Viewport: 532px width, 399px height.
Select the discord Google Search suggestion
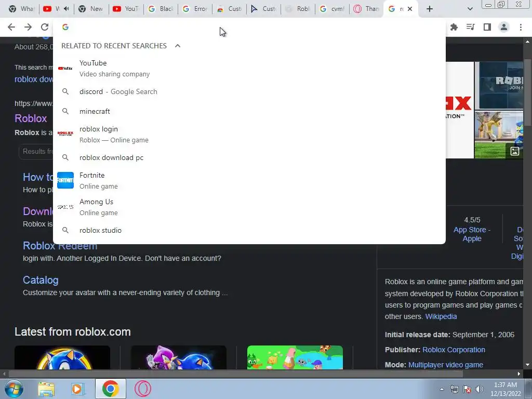coord(249,91)
